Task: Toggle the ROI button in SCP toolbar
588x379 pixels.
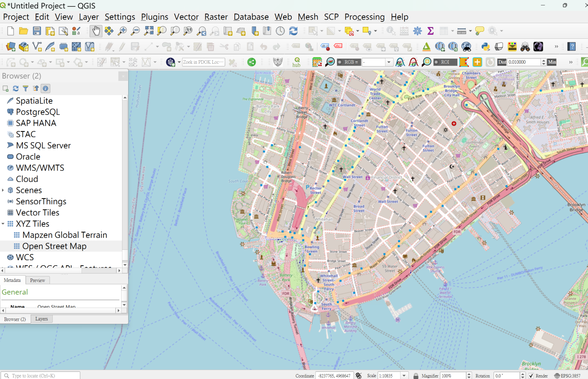Action: click(445, 62)
